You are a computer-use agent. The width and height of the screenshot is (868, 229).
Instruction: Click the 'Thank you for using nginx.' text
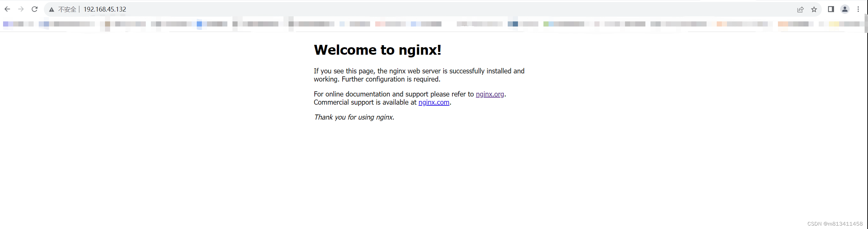coord(354,117)
